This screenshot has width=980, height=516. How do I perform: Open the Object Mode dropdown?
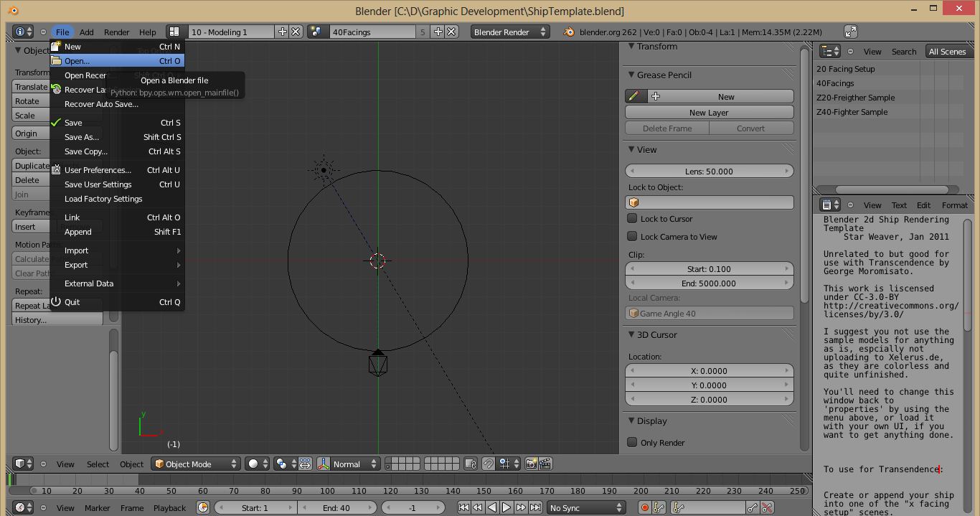coord(195,464)
